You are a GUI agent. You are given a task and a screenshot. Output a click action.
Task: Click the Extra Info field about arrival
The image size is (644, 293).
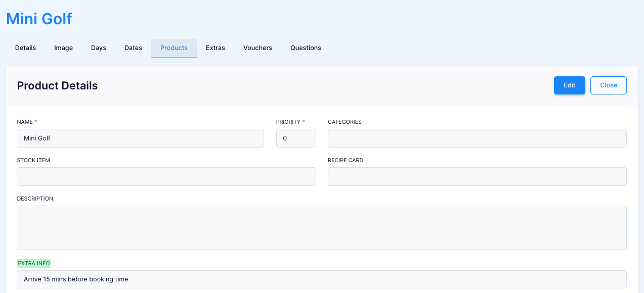coord(322,279)
